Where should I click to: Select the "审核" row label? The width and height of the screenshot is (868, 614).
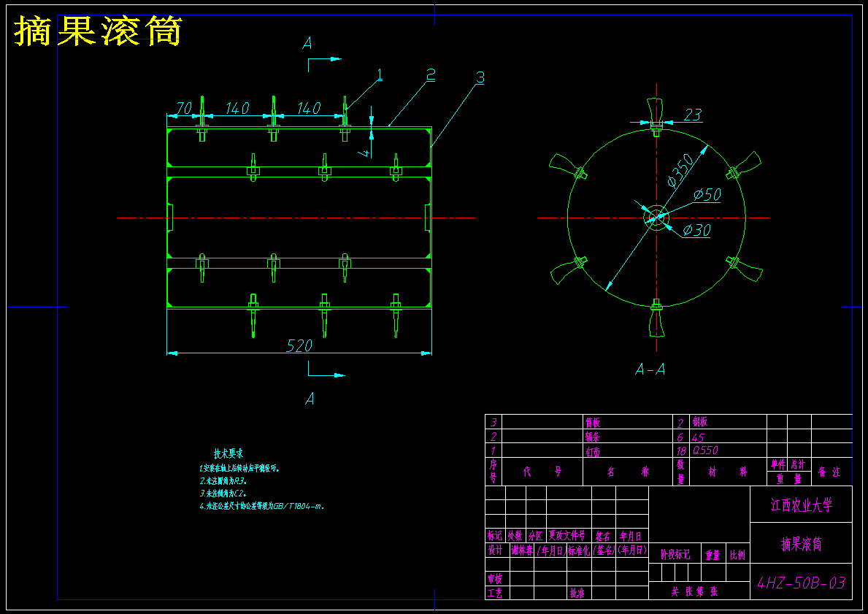pos(495,579)
